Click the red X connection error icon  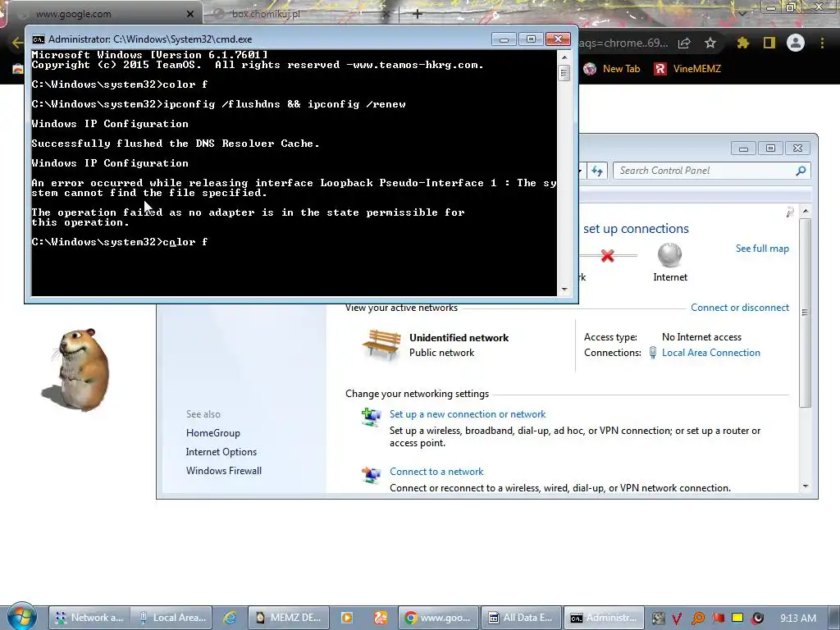[607, 256]
